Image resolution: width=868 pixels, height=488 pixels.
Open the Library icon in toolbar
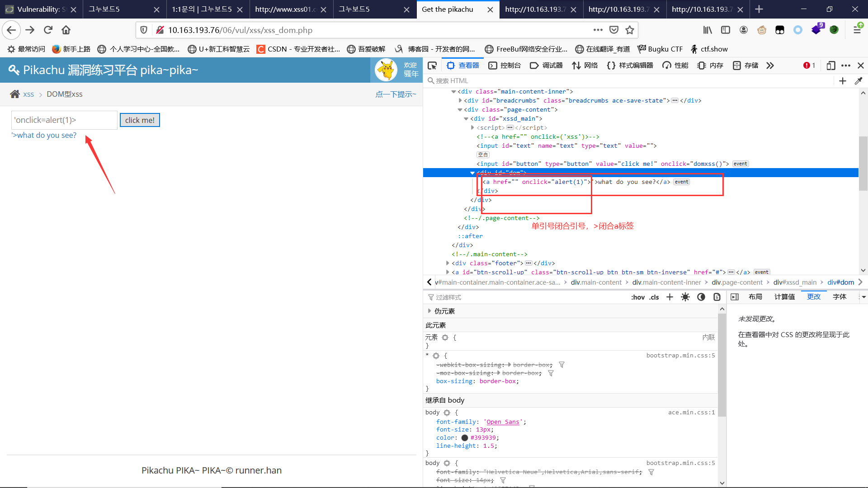pos(708,30)
